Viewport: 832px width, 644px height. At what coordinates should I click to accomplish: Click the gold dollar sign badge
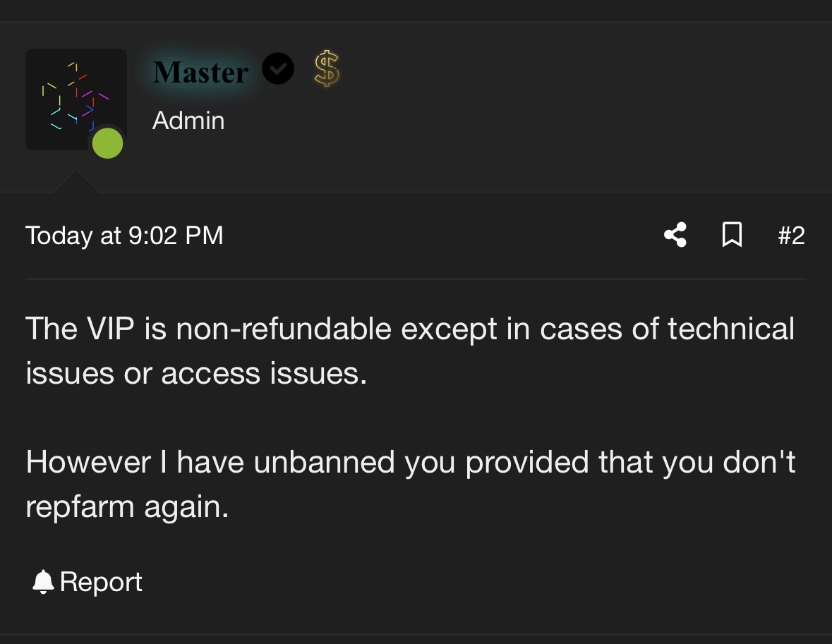point(326,68)
